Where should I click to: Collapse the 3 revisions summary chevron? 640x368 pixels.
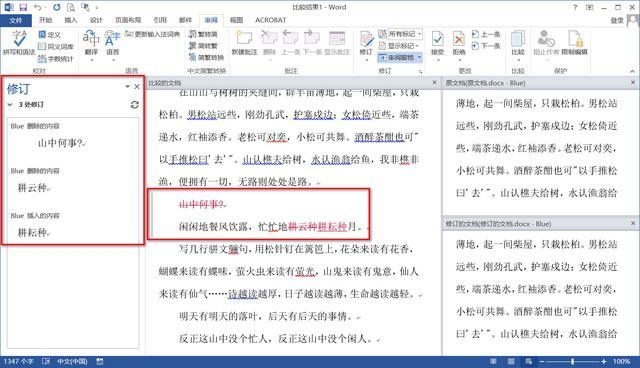10,105
